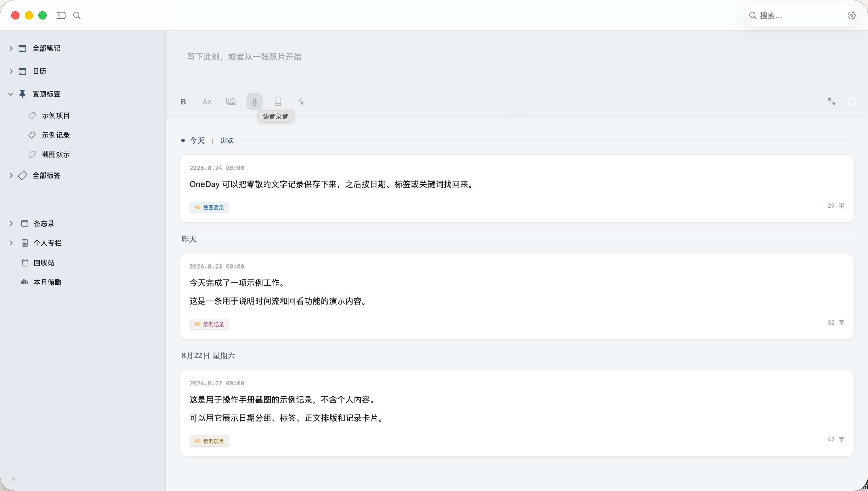Click the 个人专栏 column icon
This screenshot has height=491, width=868.
pos(25,243)
